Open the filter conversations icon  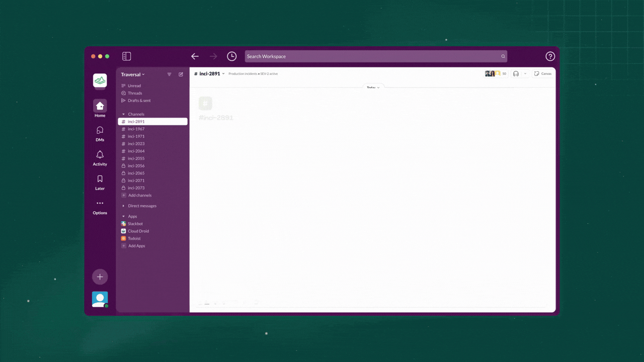point(169,74)
